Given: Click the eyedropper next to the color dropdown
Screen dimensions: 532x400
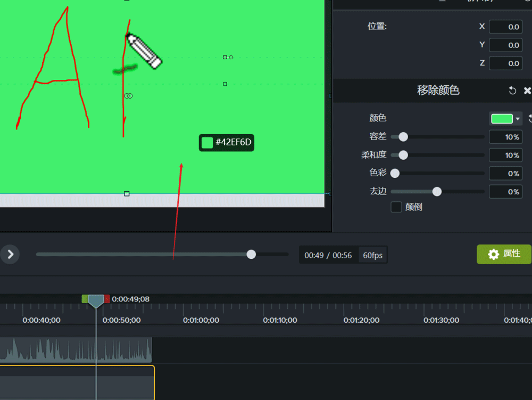Looking at the screenshot, I should [x=530, y=118].
